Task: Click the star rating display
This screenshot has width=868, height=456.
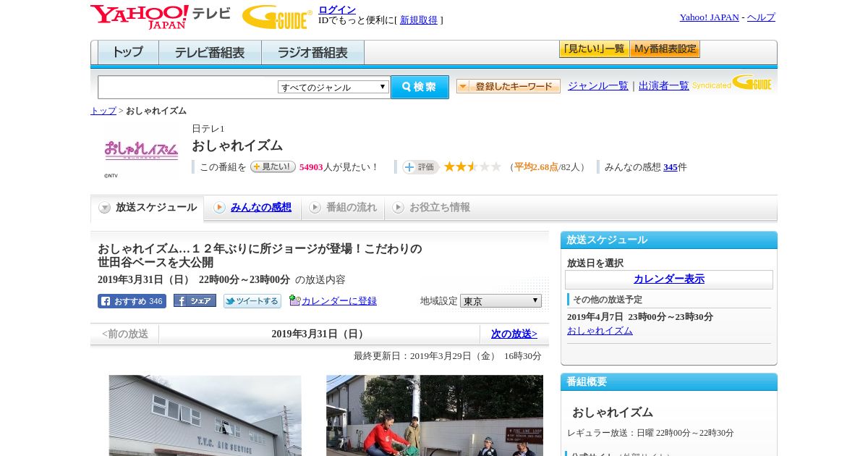Action: coord(472,167)
